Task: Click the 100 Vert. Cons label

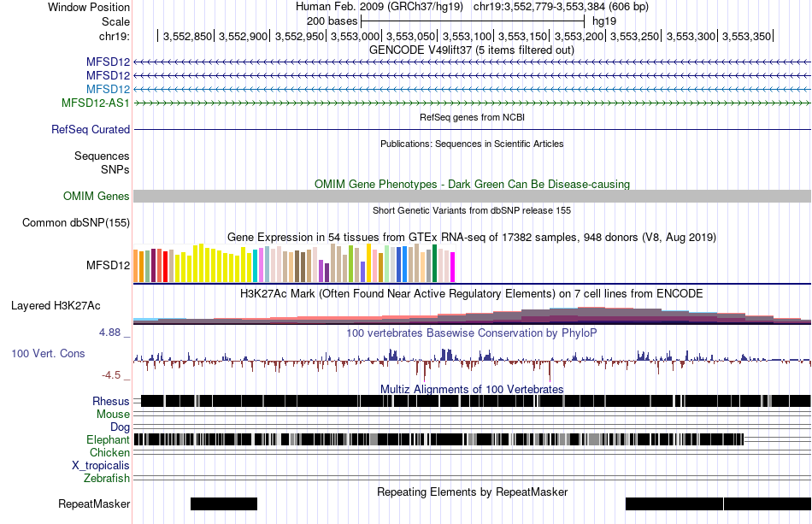Action: point(48,353)
